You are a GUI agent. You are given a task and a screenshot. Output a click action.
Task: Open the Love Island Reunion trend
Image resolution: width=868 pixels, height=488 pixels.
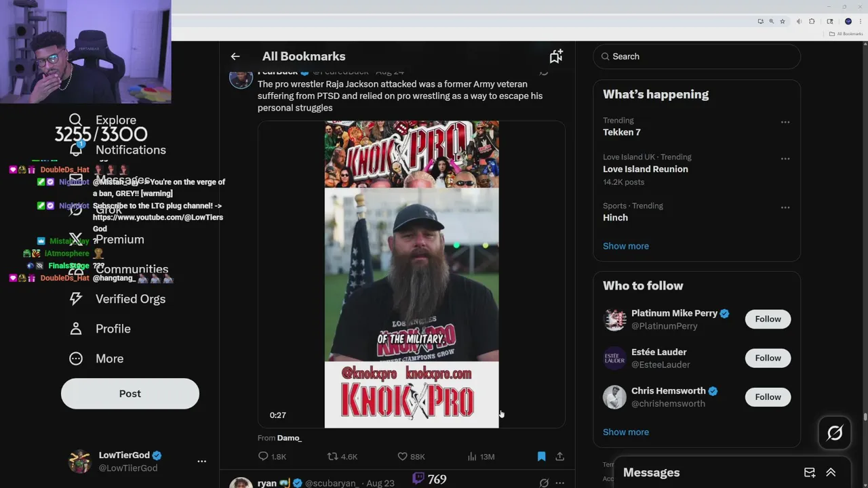646,169
